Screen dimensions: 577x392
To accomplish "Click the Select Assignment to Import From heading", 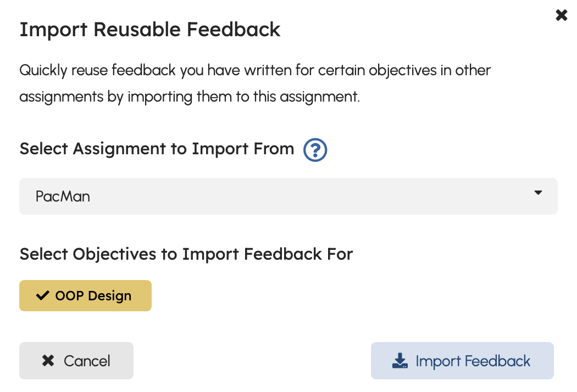I will [x=157, y=149].
